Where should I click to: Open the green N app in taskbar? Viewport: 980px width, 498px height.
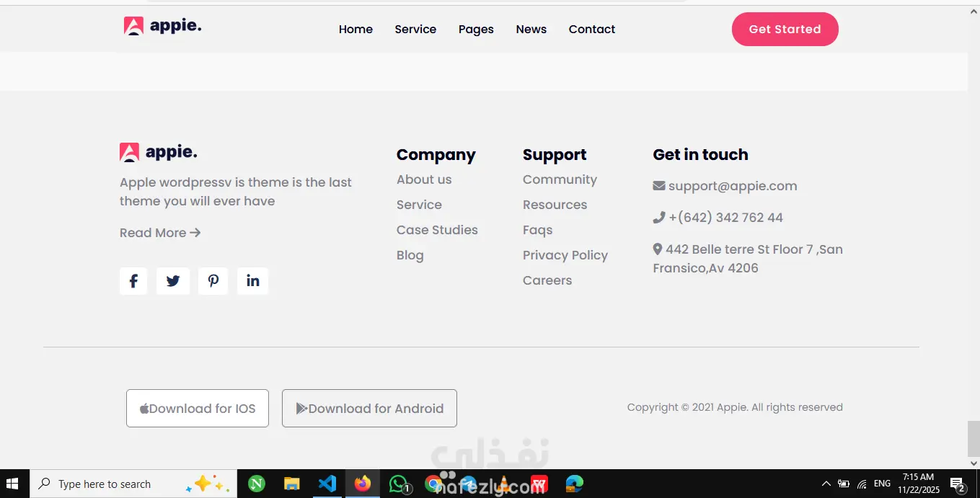(x=257, y=484)
